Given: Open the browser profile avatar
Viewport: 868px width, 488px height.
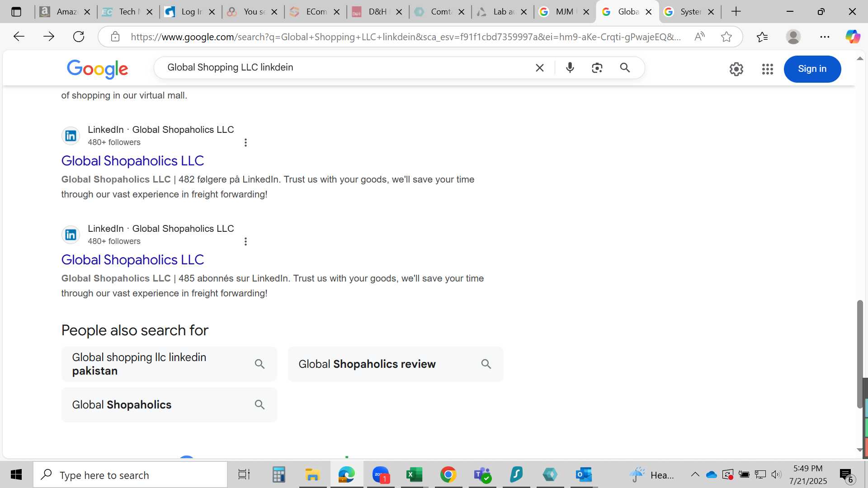Looking at the screenshot, I should pos(793,37).
